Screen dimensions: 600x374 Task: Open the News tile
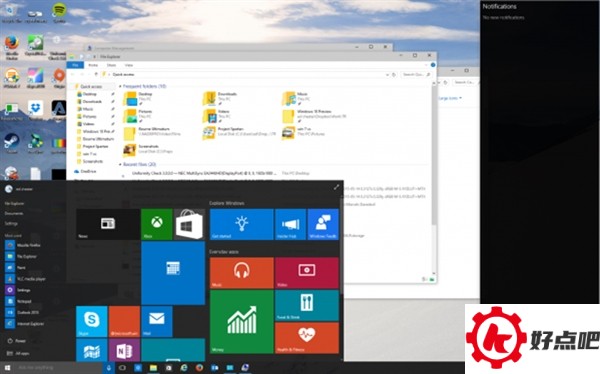pos(108,224)
